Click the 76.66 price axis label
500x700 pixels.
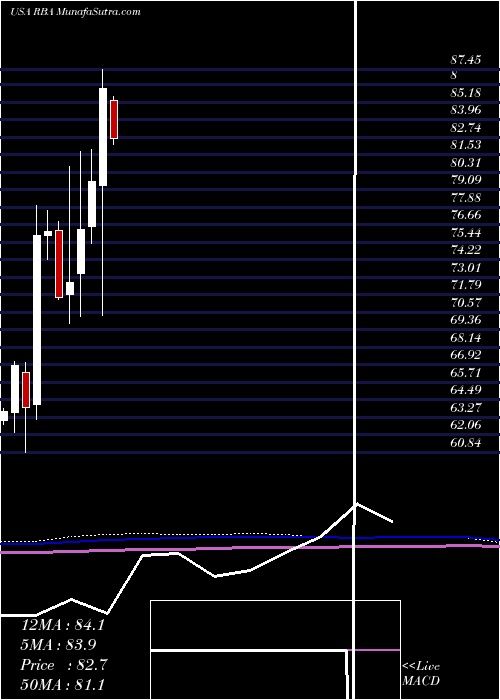coord(466,215)
